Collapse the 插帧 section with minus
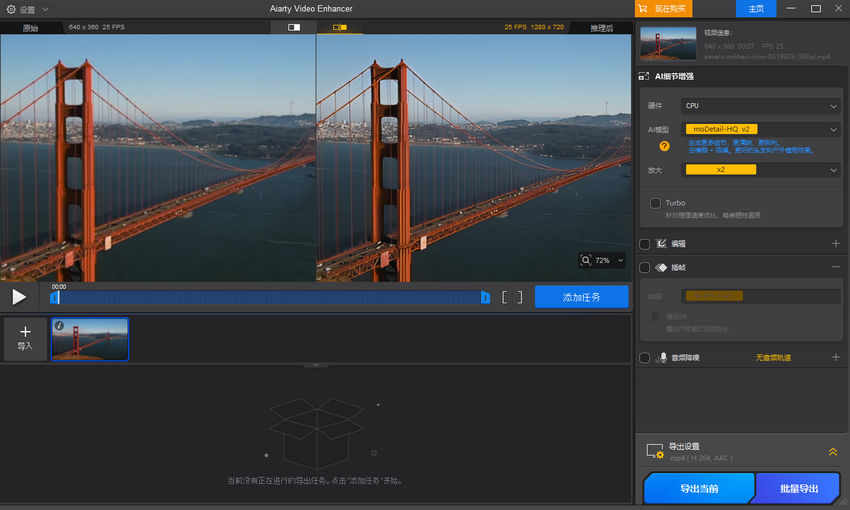This screenshot has height=510, width=850. [836, 267]
